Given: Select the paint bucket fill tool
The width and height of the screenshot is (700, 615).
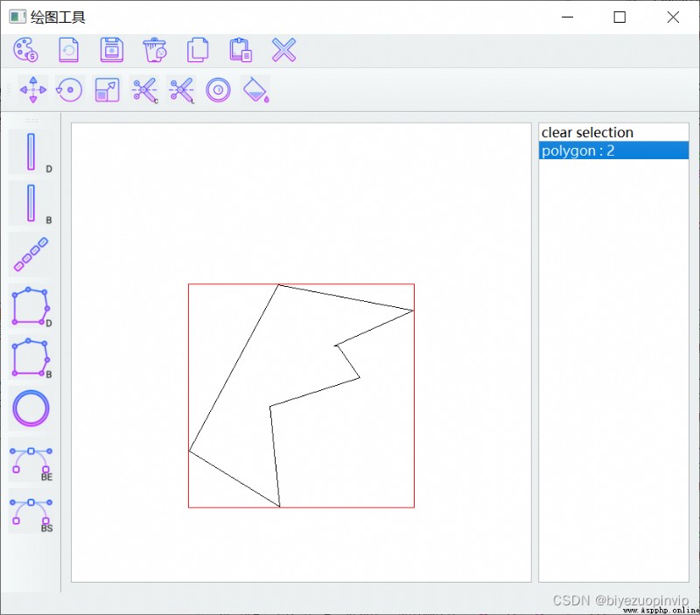Looking at the screenshot, I should 255,90.
